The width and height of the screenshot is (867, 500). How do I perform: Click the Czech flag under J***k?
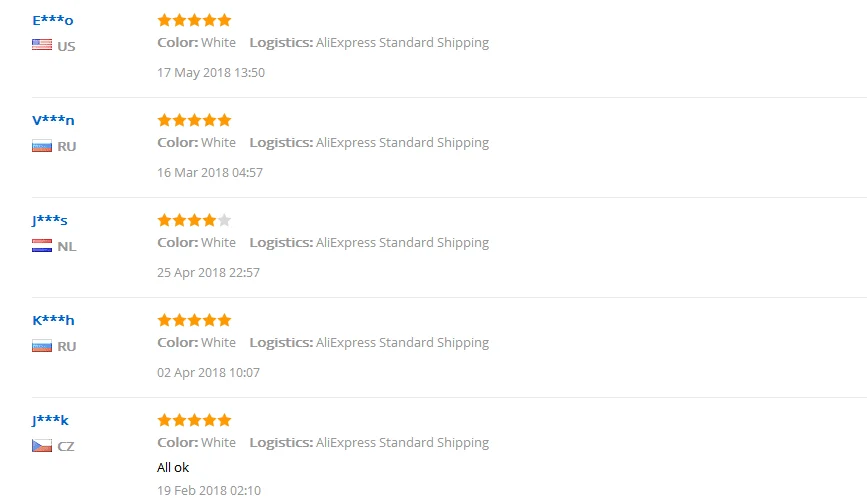pyautogui.click(x=42, y=446)
